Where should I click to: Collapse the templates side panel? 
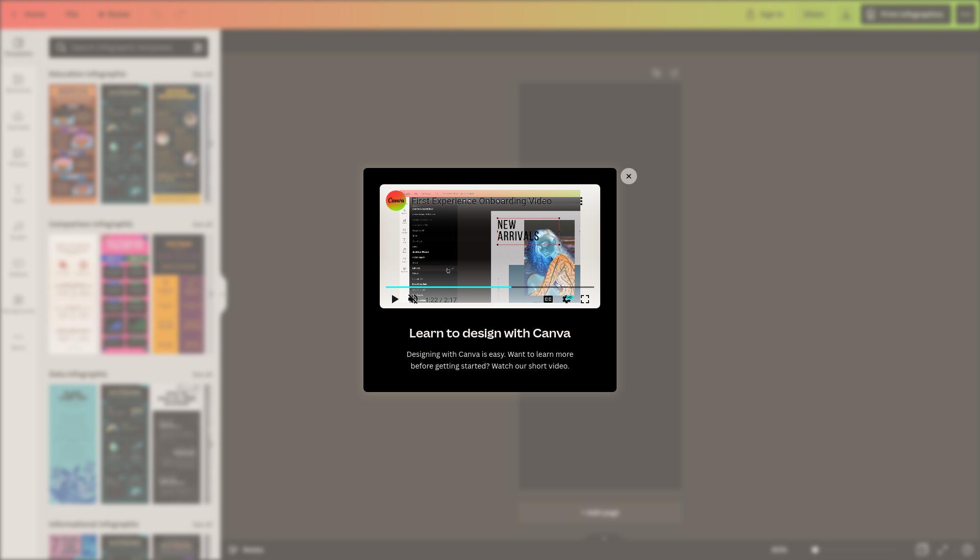pos(224,294)
